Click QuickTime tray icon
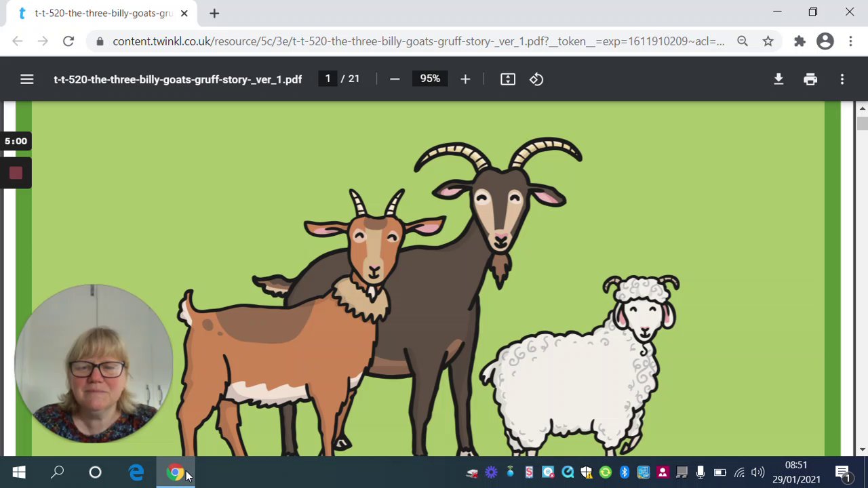This screenshot has width=868, height=488. coord(568,472)
